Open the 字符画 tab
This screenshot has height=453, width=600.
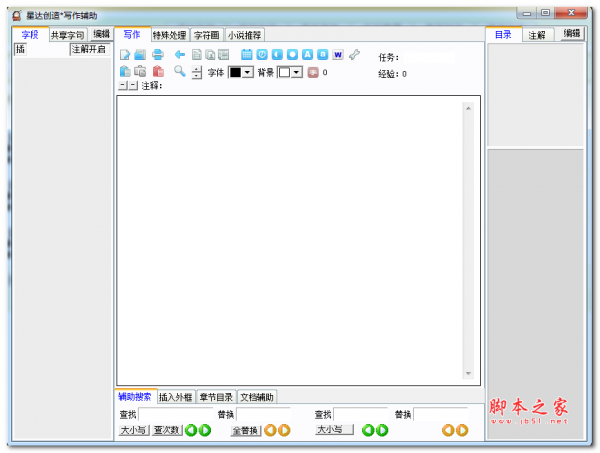[207, 35]
